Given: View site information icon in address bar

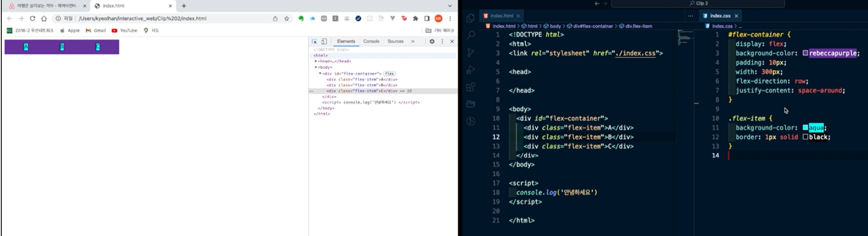Looking at the screenshot, I should pos(58,19).
